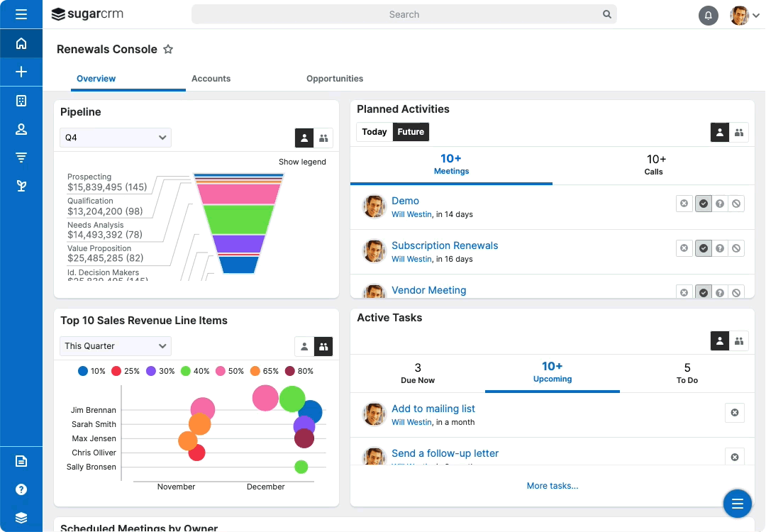This screenshot has height=532, width=766.
Task: Open Accounts from the sidebar building icon
Action: [21, 100]
